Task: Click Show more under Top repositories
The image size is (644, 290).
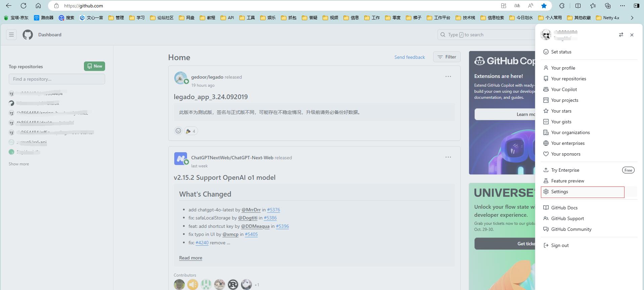Action: (19, 164)
